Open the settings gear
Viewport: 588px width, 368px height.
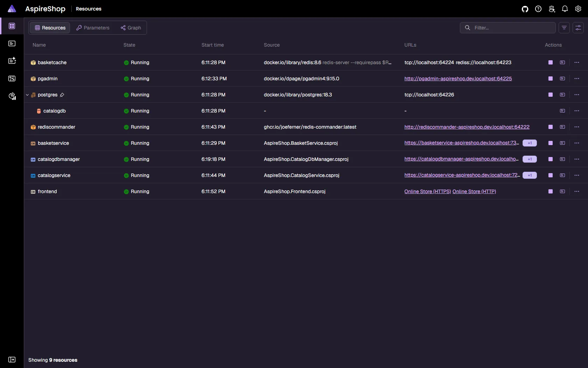[578, 9]
